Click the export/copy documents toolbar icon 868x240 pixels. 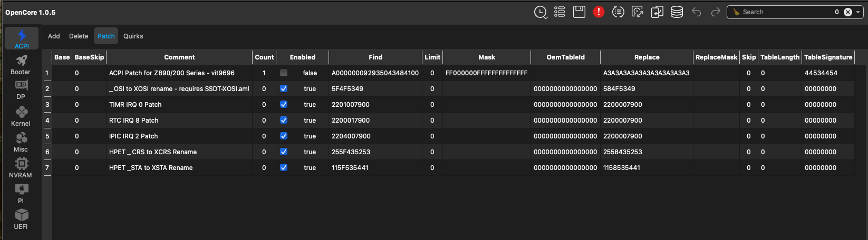point(657,12)
